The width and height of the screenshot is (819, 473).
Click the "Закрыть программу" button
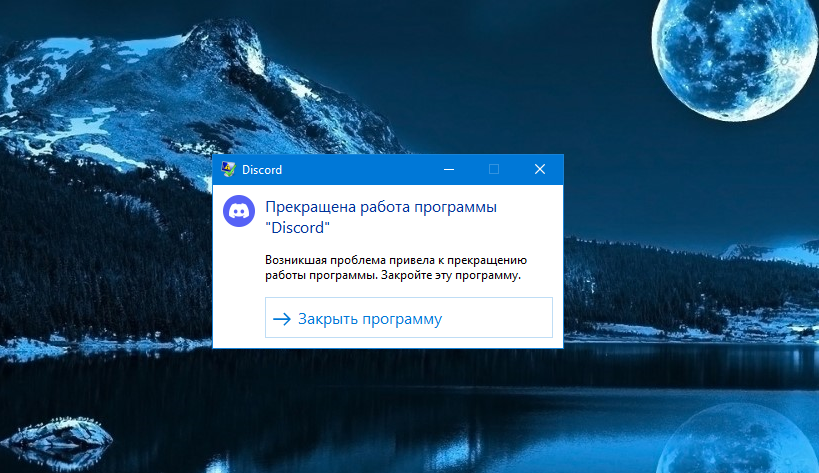[x=408, y=317]
